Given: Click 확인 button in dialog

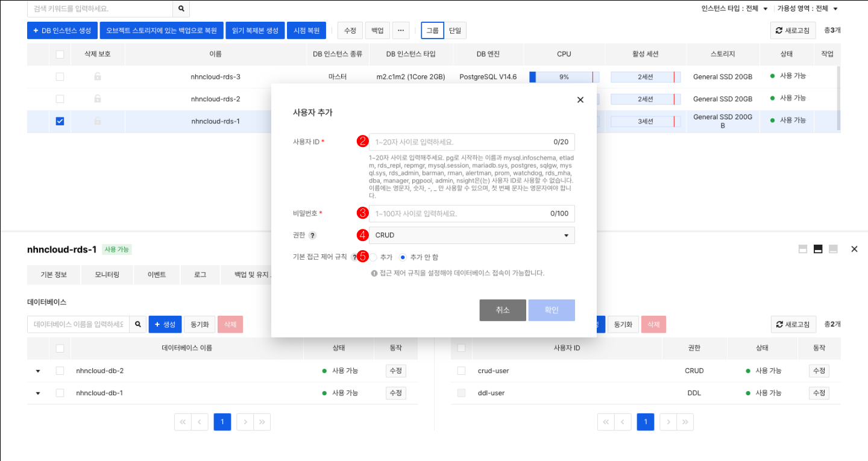Looking at the screenshot, I should [x=552, y=310].
